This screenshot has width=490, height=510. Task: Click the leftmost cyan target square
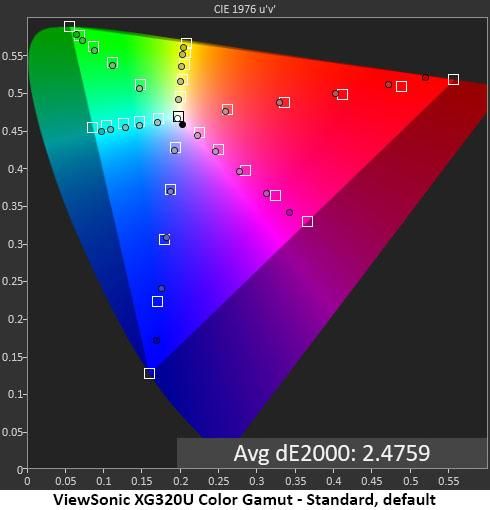tap(92, 127)
